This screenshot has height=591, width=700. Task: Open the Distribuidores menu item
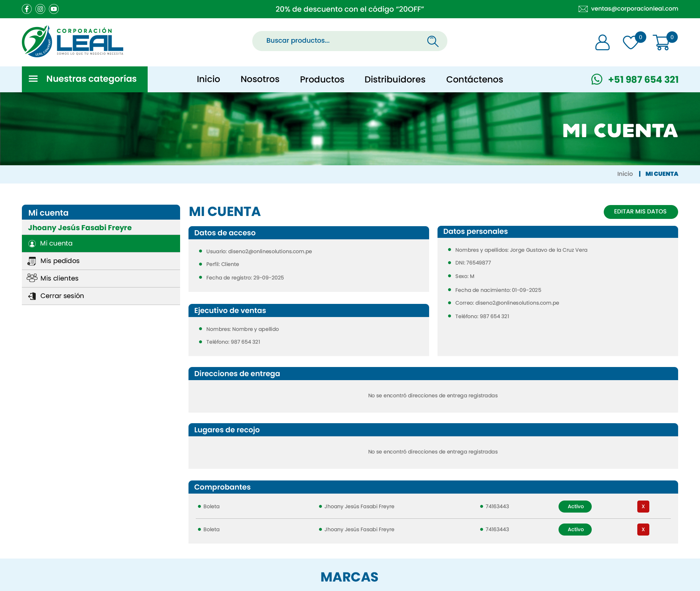(395, 79)
